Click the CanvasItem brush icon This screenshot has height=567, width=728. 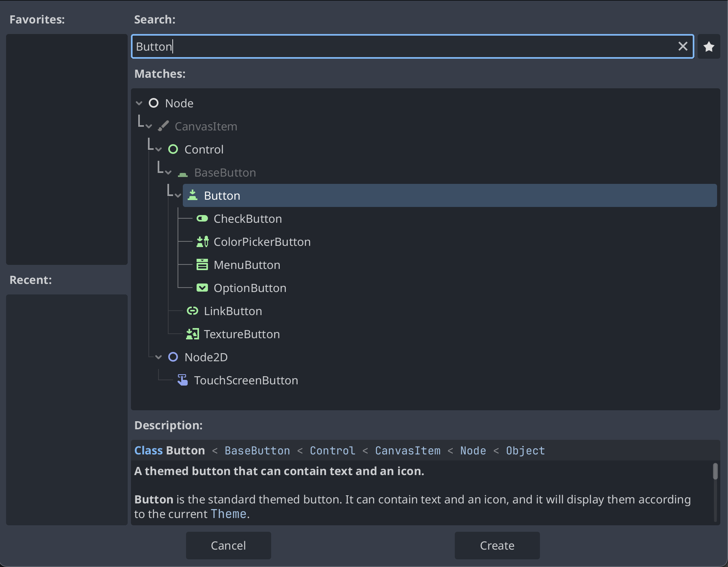coord(163,126)
